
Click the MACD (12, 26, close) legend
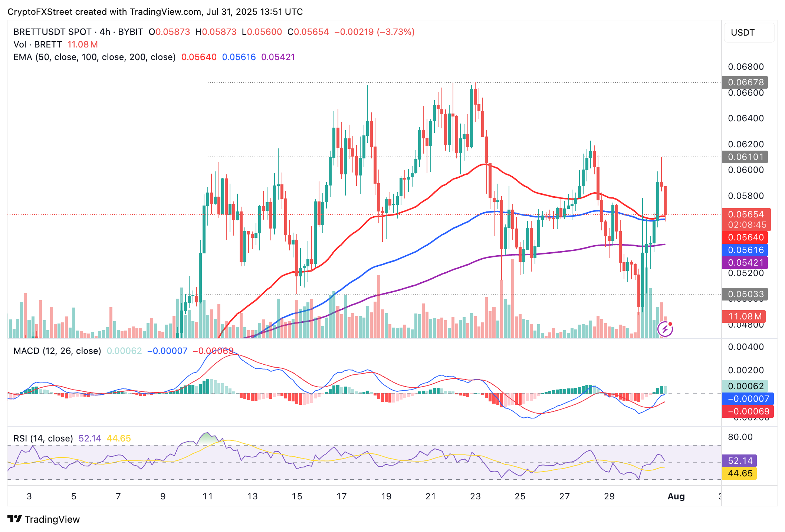click(x=57, y=351)
